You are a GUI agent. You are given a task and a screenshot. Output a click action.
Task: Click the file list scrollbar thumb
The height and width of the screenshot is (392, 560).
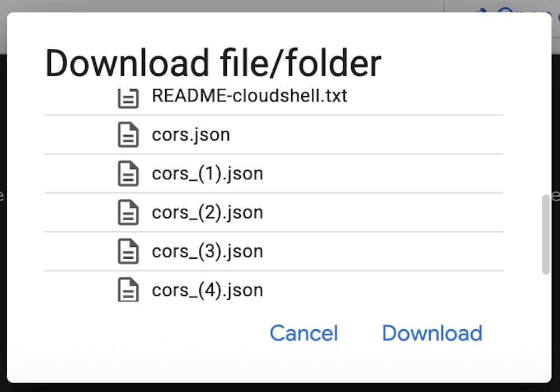(x=545, y=234)
